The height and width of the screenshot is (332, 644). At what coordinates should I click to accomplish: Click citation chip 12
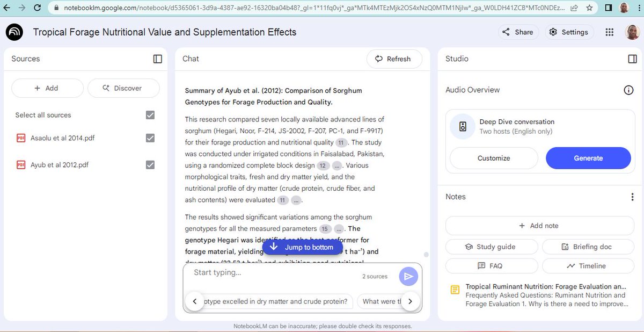pos(323,165)
